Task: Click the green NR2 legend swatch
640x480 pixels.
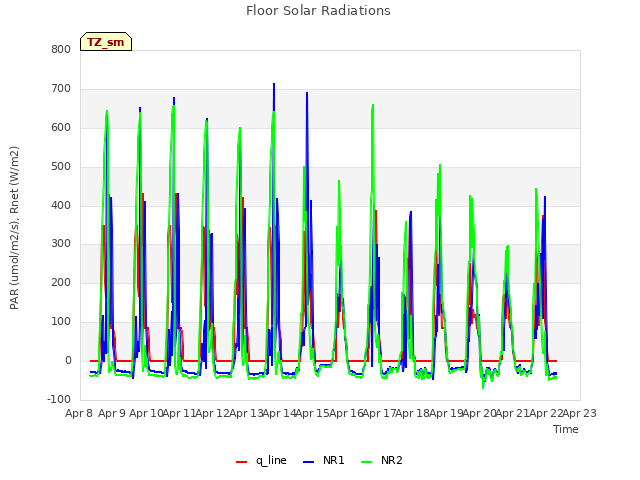Action: (367, 462)
